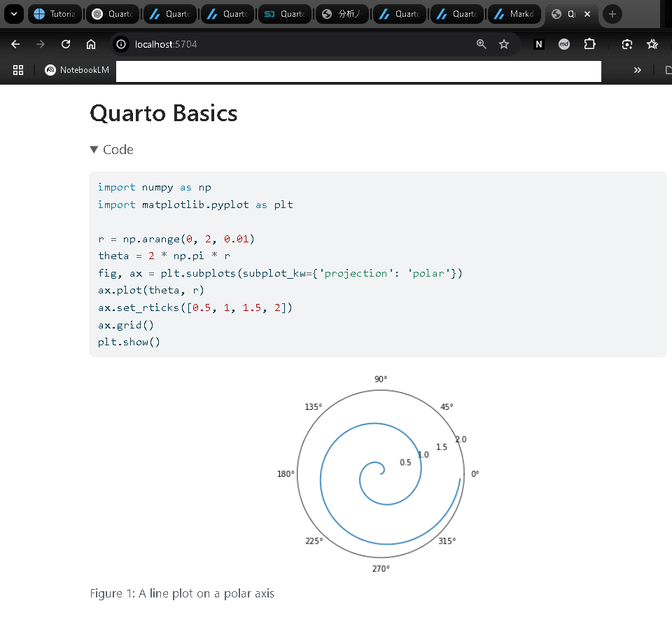
Task: Open the NotebookLM bookmark
Action: [x=76, y=70]
